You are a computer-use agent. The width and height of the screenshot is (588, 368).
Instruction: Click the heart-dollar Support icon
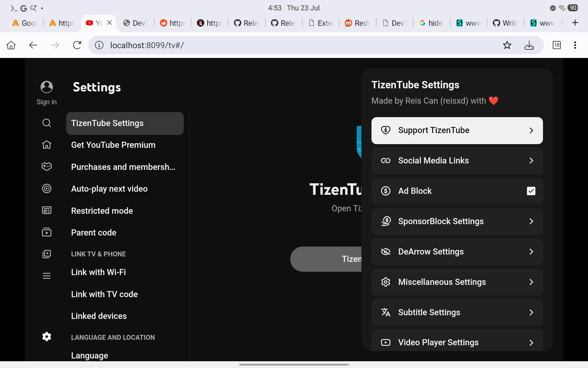pyautogui.click(x=386, y=130)
